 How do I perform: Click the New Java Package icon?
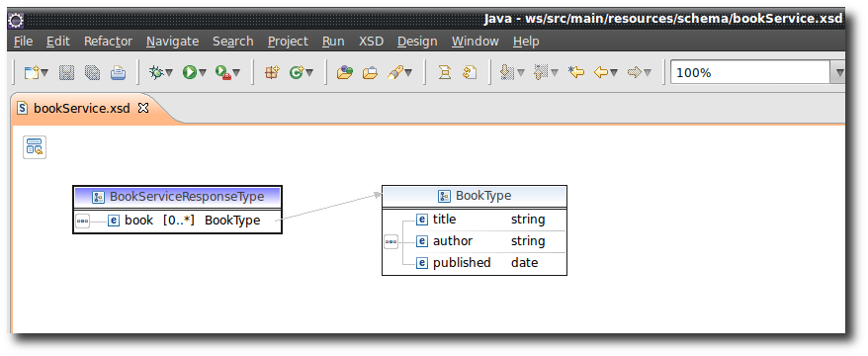tap(272, 72)
